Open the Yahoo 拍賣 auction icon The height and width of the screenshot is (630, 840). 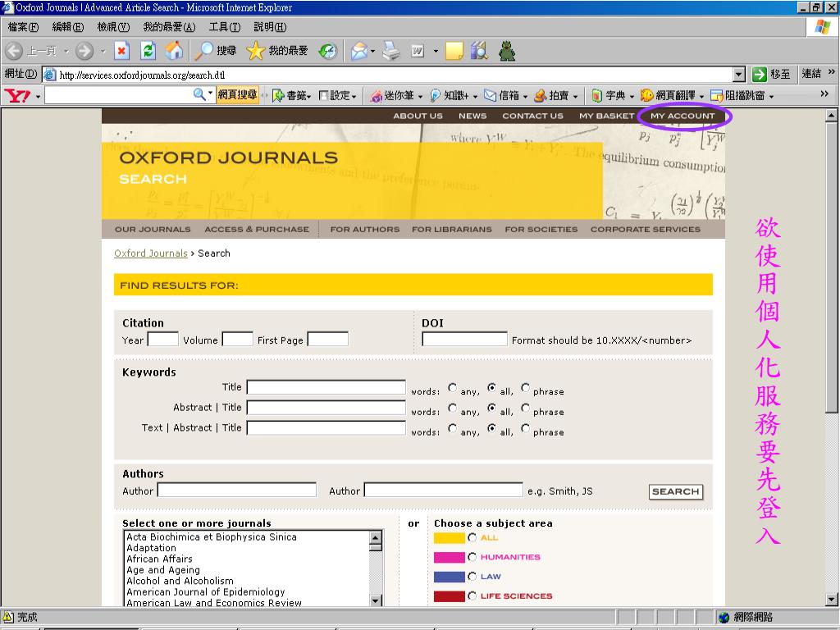point(541,96)
